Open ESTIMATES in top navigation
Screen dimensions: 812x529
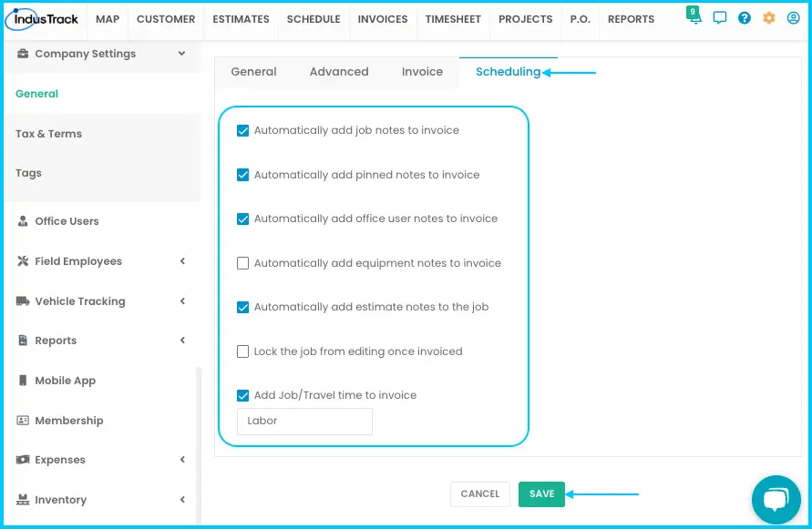pyautogui.click(x=241, y=19)
